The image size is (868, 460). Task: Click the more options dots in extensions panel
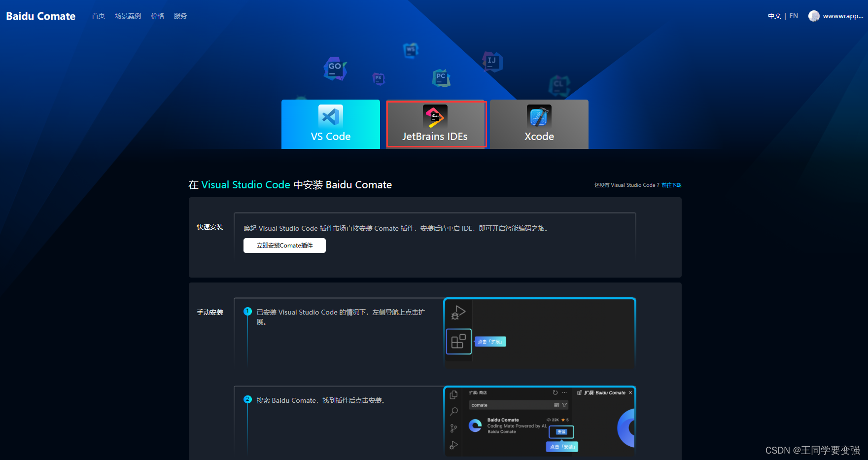564,393
